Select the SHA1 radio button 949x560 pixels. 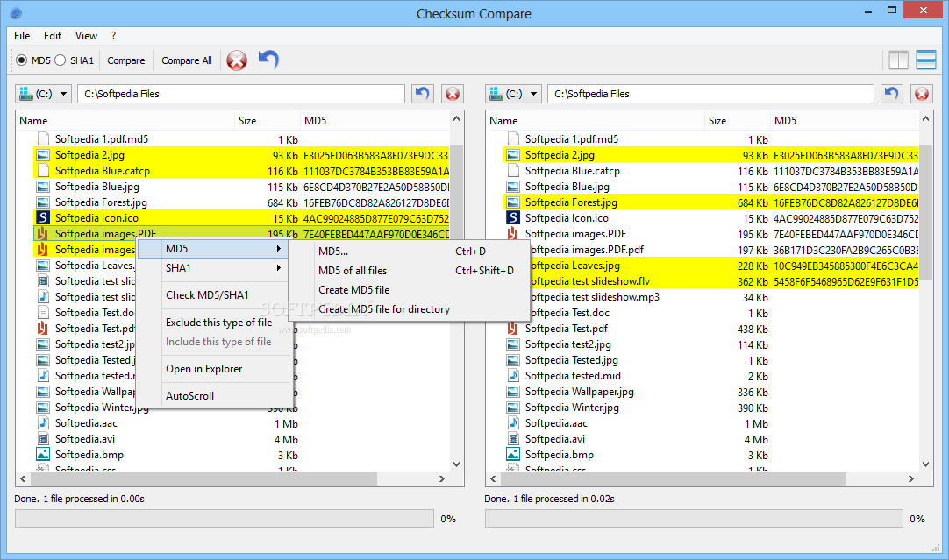click(x=60, y=60)
